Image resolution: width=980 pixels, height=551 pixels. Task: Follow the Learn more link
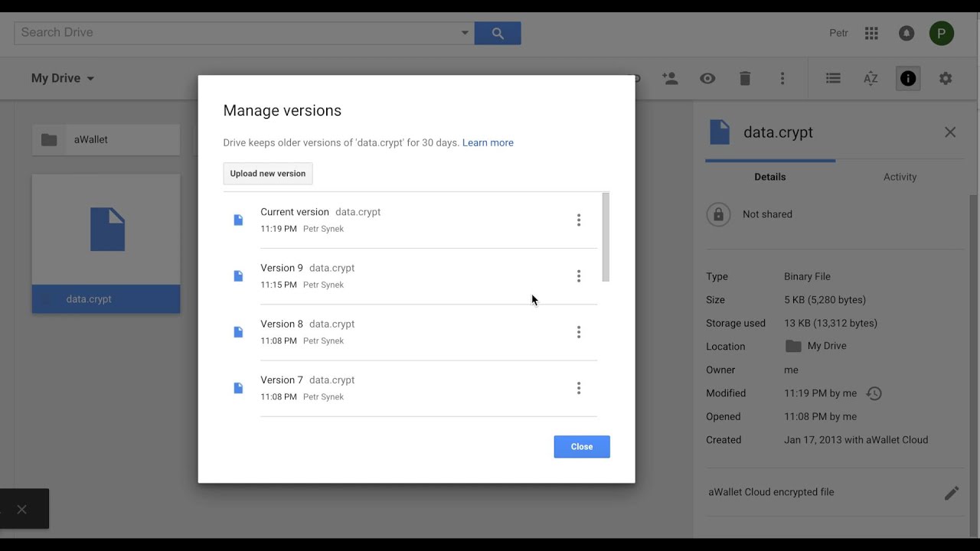coord(488,143)
